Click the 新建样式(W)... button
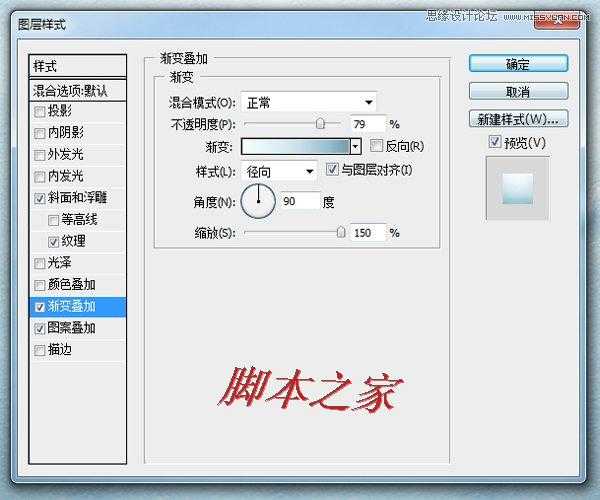Screen dimensions: 600x500 (x=518, y=119)
